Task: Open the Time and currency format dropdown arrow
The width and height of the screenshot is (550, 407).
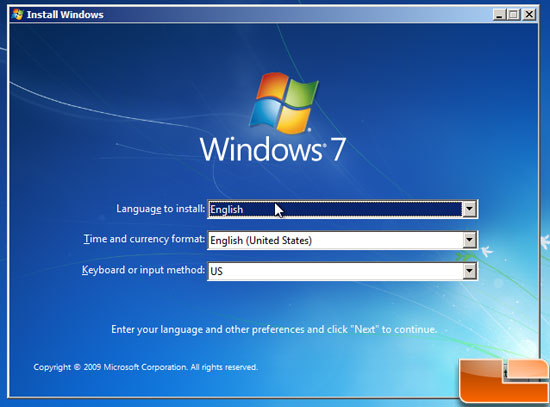Action: tap(469, 240)
